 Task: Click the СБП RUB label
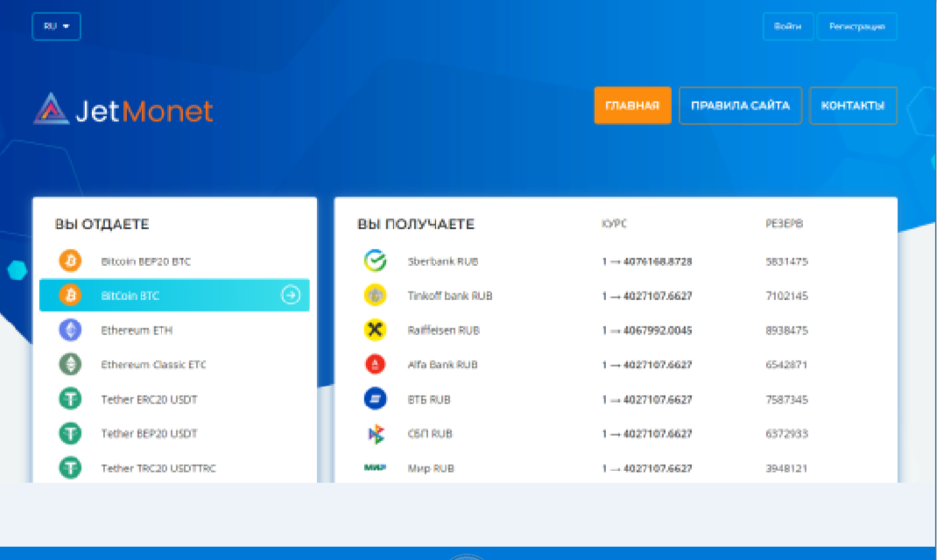pyautogui.click(x=430, y=434)
